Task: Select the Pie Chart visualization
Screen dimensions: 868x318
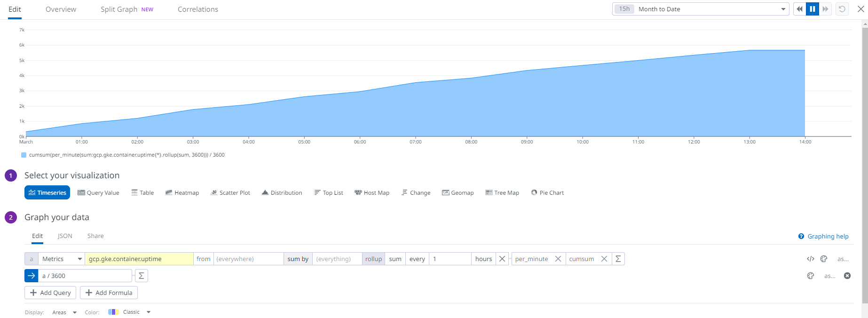Action: tap(547, 192)
